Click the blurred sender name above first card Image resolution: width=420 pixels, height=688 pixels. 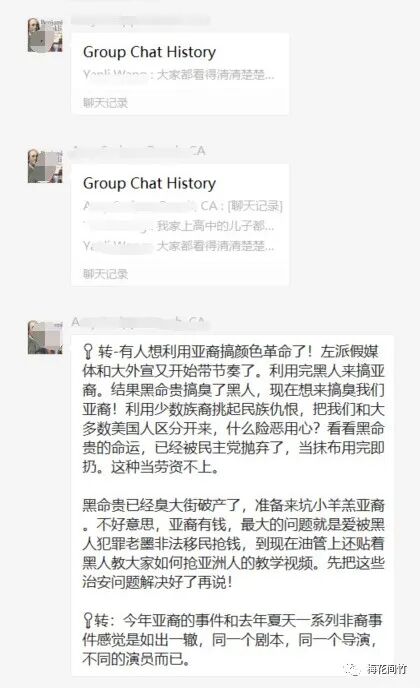pyautogui.click(x=140, y=21)
